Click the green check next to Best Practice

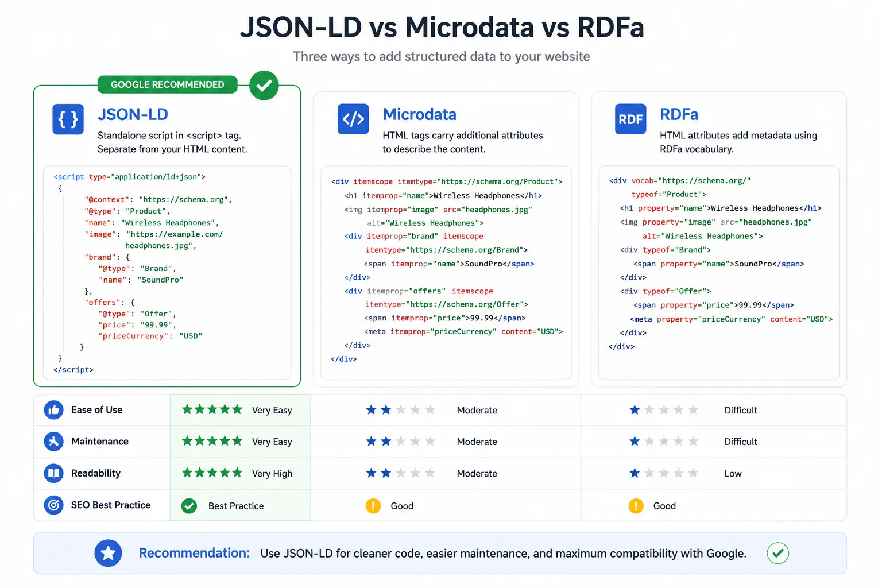pyautogui.click(x=189, y=506)
